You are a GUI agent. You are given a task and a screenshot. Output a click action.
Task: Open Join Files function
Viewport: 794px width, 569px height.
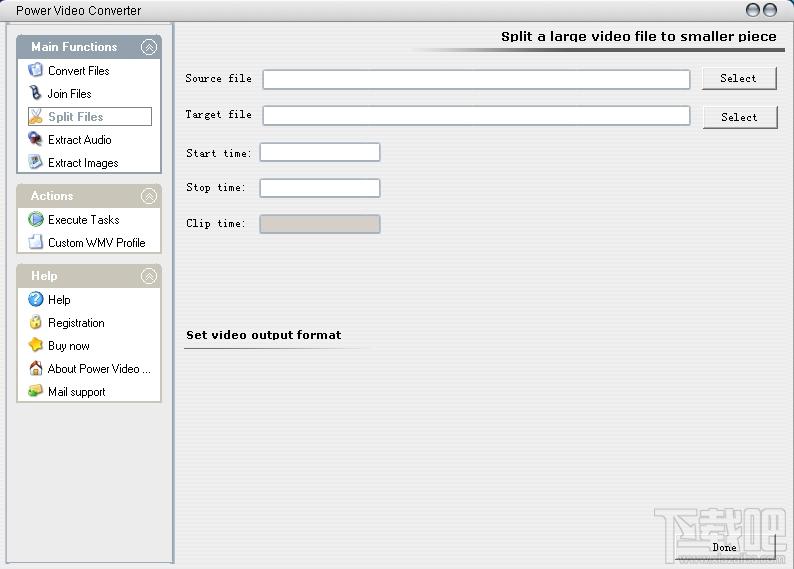69,94
